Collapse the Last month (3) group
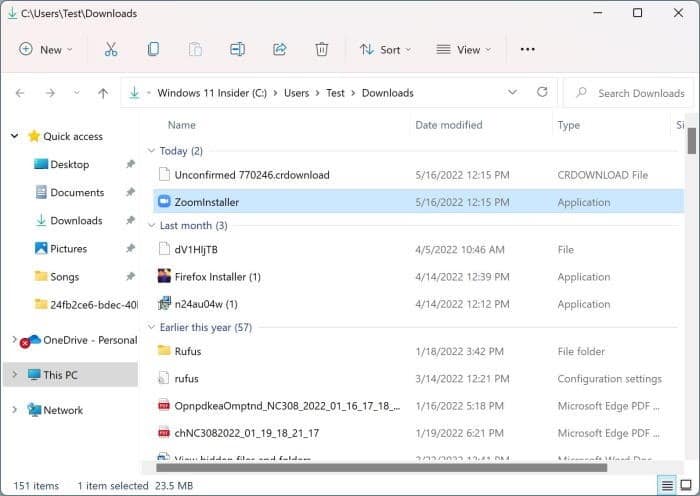700x496 pixels. [151, 225]
